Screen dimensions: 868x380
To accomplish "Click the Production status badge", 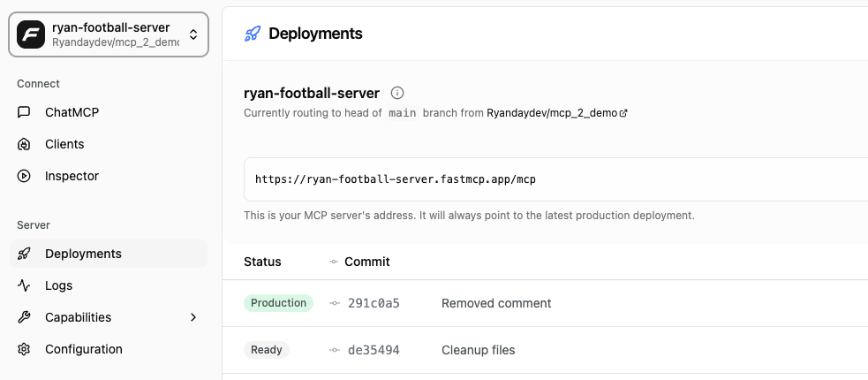I will [278, 303].
